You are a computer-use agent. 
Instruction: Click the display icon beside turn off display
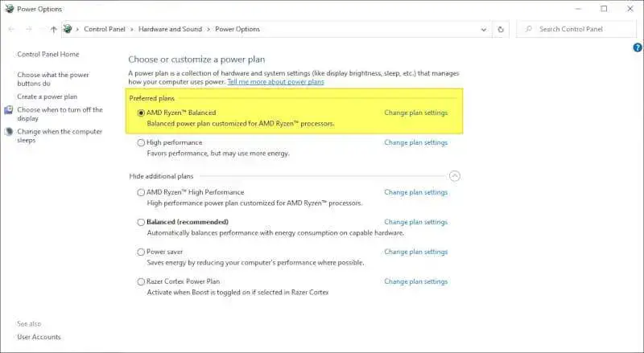click(9, 110)
